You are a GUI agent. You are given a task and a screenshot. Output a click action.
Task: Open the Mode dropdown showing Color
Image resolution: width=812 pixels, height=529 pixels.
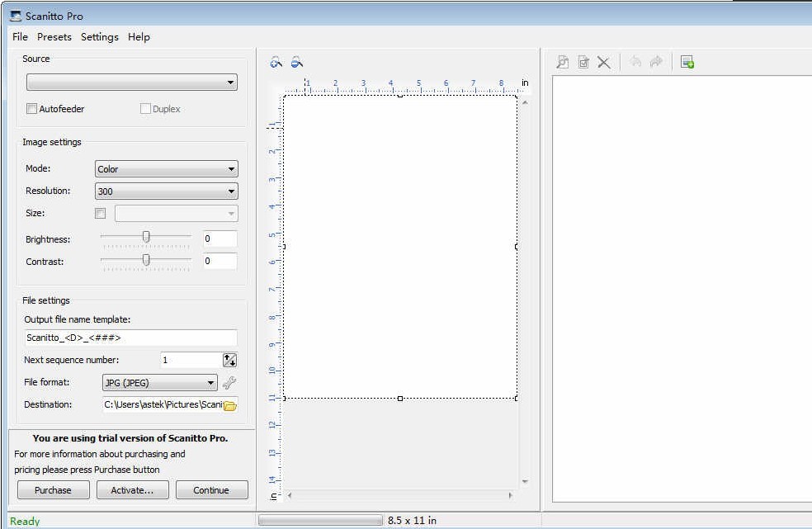(x=167, y=169)
